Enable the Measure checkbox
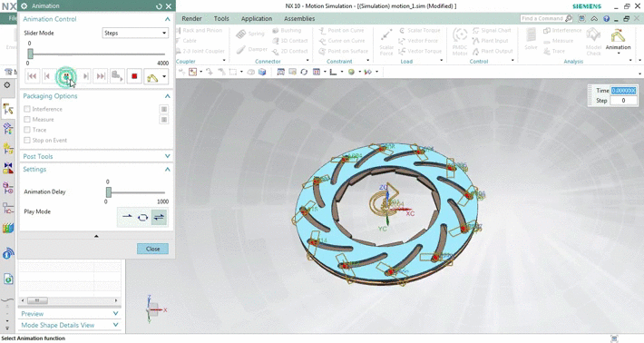 click(x=27, y=119)
